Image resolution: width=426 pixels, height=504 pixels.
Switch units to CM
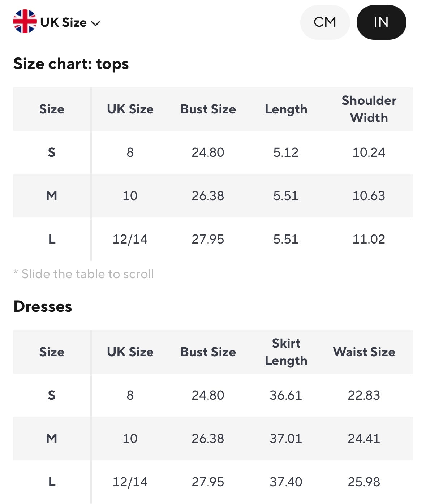pos(325,22)
